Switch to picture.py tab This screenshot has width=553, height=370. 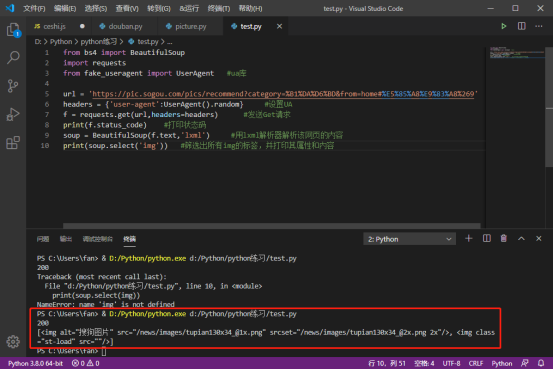[190, 26]
